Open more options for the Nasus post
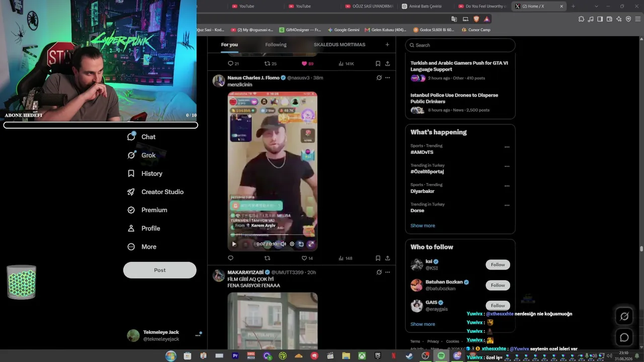 point(387,78)
